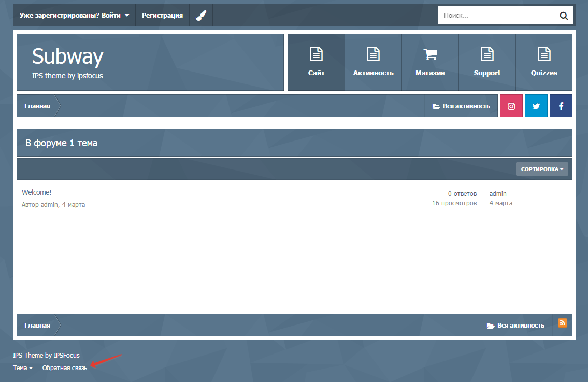The width and height of the screenshot is (588, 382).
Task: Click the search magnifier icon
Action: 564,16
